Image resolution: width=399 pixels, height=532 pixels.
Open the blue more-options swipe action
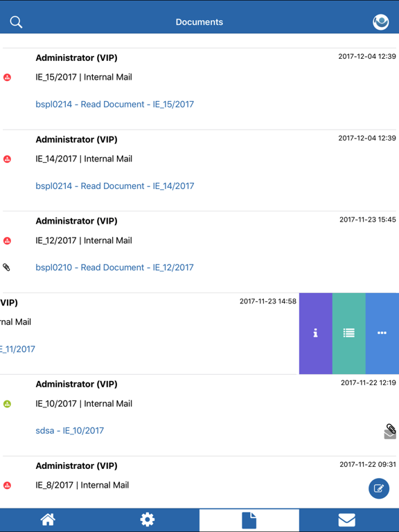(382, 333)
